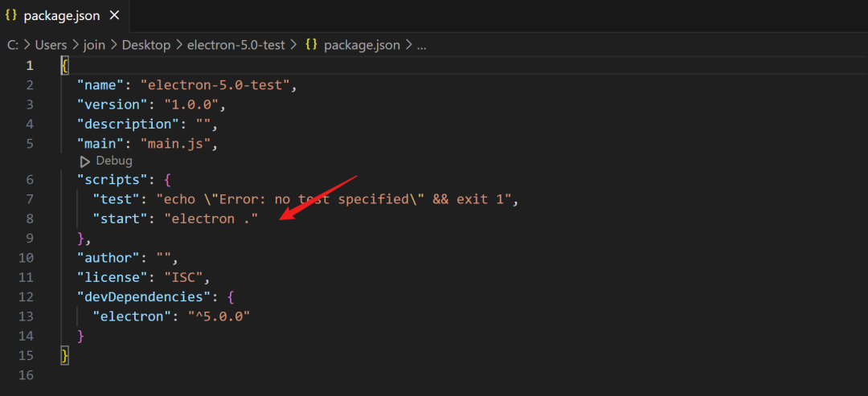Screen dimensions: 868x396
Task: Select the package.json tab title
Action: pos(61,15)
